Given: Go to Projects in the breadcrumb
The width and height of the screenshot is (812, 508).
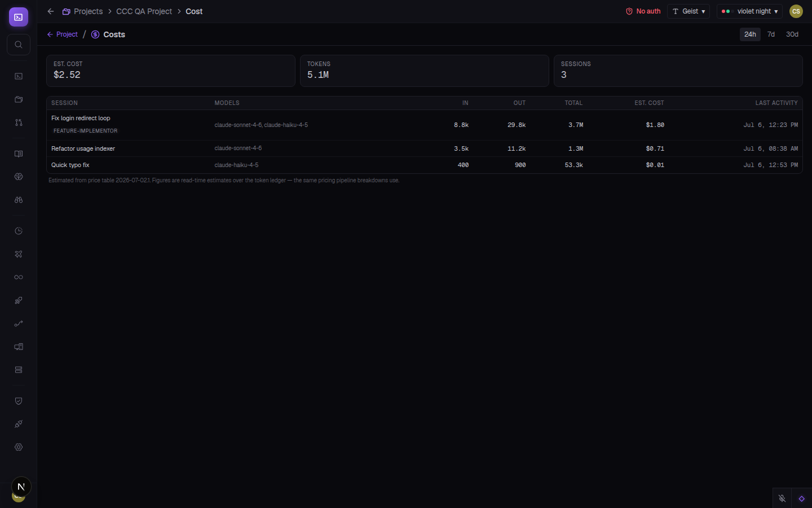Looking at the screenshot, I should (x=83, y=11).
